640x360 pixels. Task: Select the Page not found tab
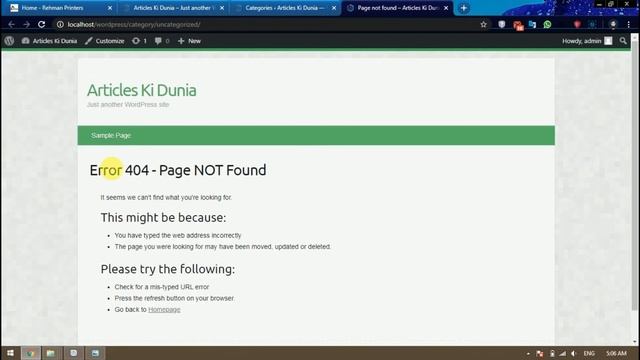pos(397,8)
